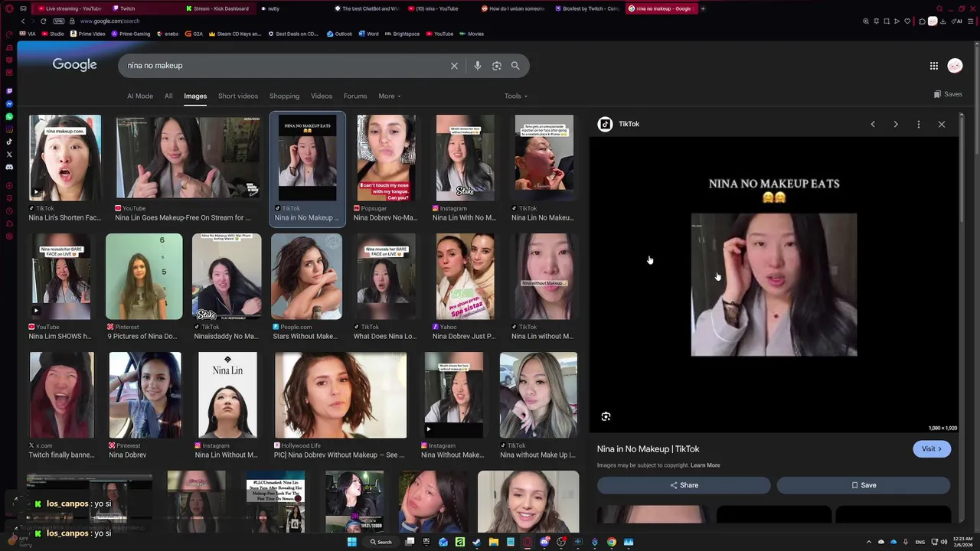Open three-dot options in preview panel
The image size is (980, 551).
(x=919, y=124)
